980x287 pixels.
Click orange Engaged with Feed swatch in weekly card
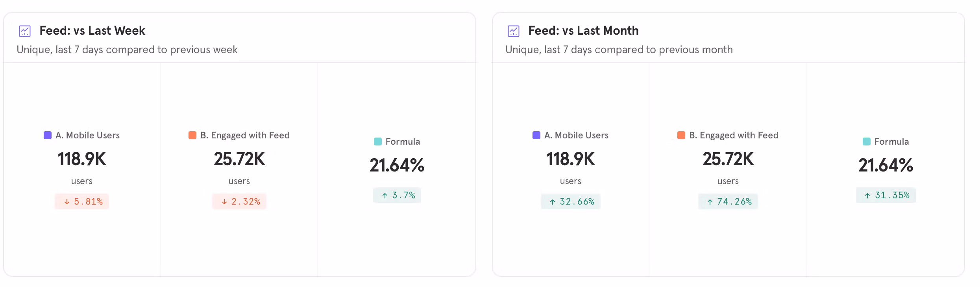tap(192, 135)
